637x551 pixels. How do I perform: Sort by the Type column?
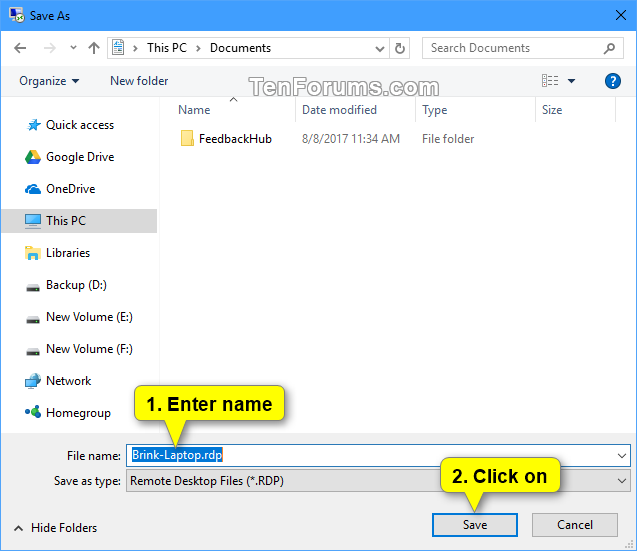[x=434, y=110]
